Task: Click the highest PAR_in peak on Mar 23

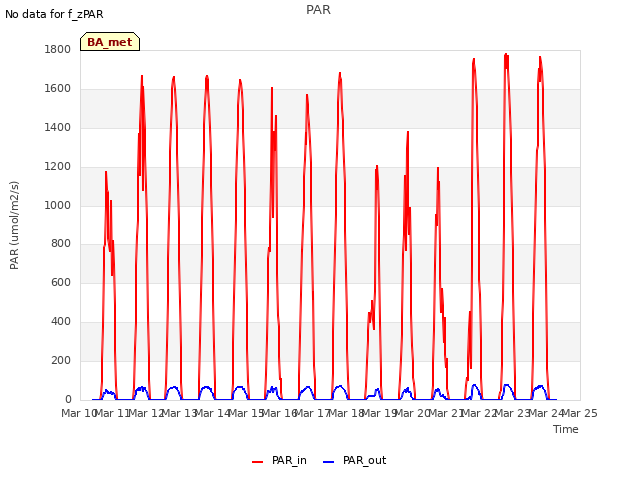Action: [x=506, y=54]
